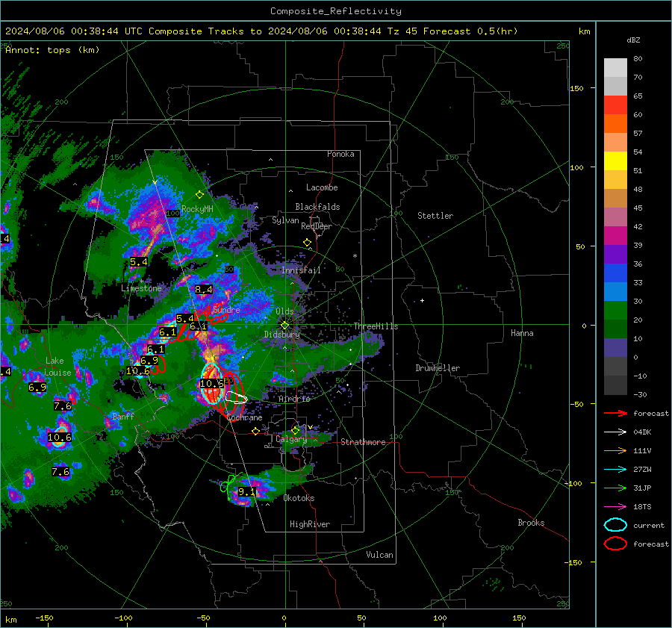Click the red forecast ellipse legend symbol
Screen dimensions: 672x628
(x=615, y=544)
